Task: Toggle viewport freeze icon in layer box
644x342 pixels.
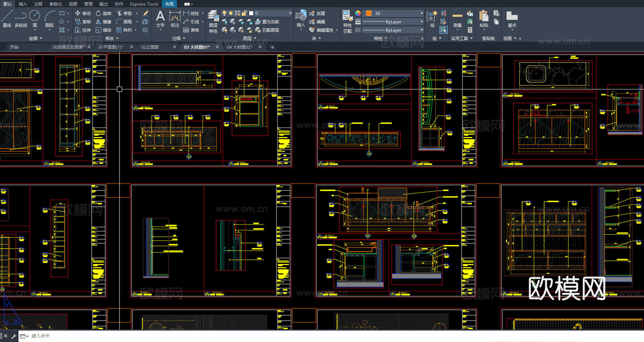Action: [237, 13]
